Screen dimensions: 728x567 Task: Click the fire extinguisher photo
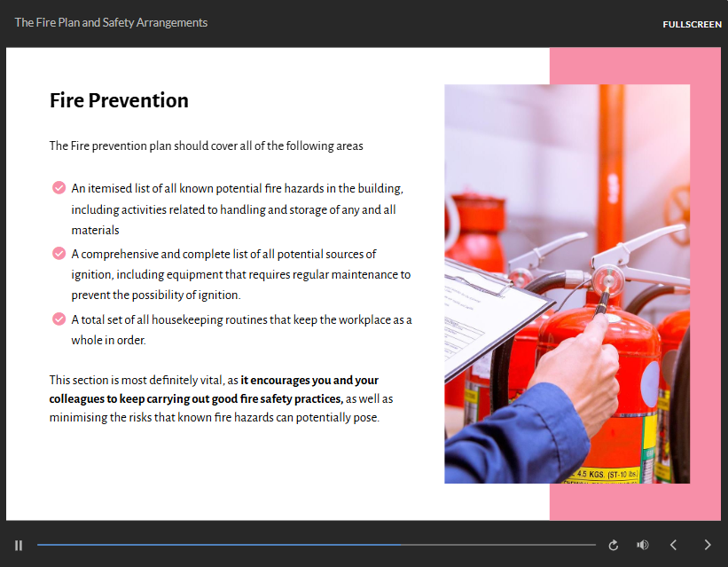[567, 284]
